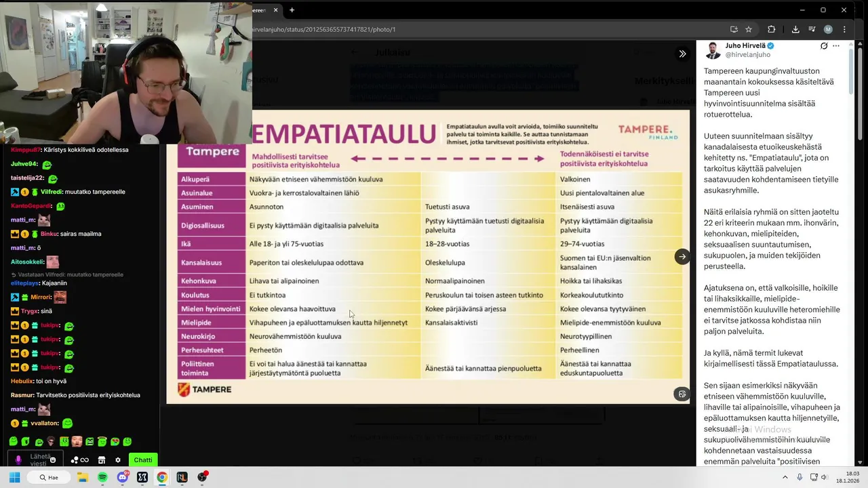Click the voice microphone icon in chat input
Screen dimensions: 868x488
tap(18, 460)
